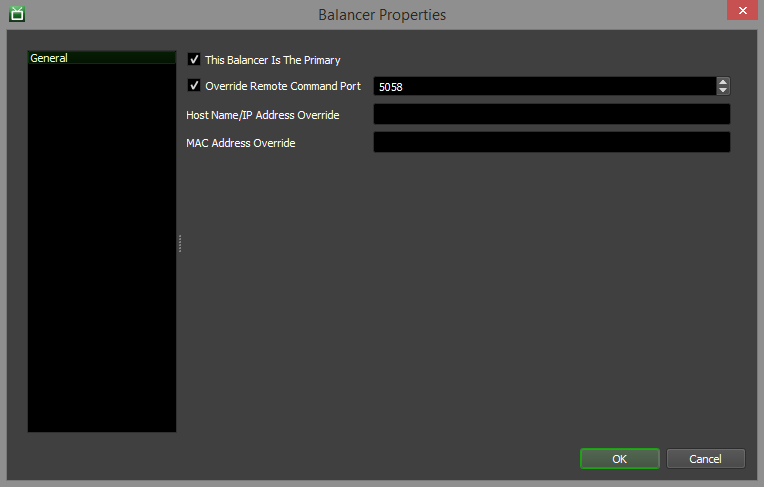764x487 pixels.
Task: Increase port value with the up arrow
Action: (x=723, y=82)
